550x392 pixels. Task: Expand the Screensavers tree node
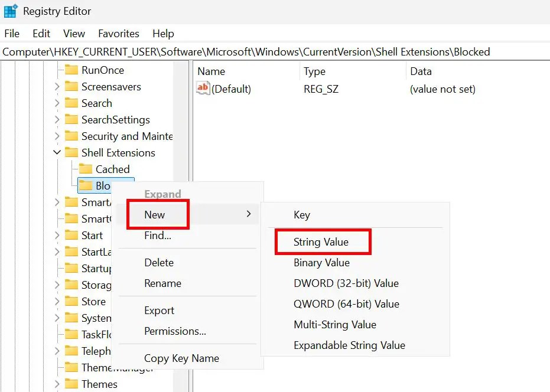57,87
